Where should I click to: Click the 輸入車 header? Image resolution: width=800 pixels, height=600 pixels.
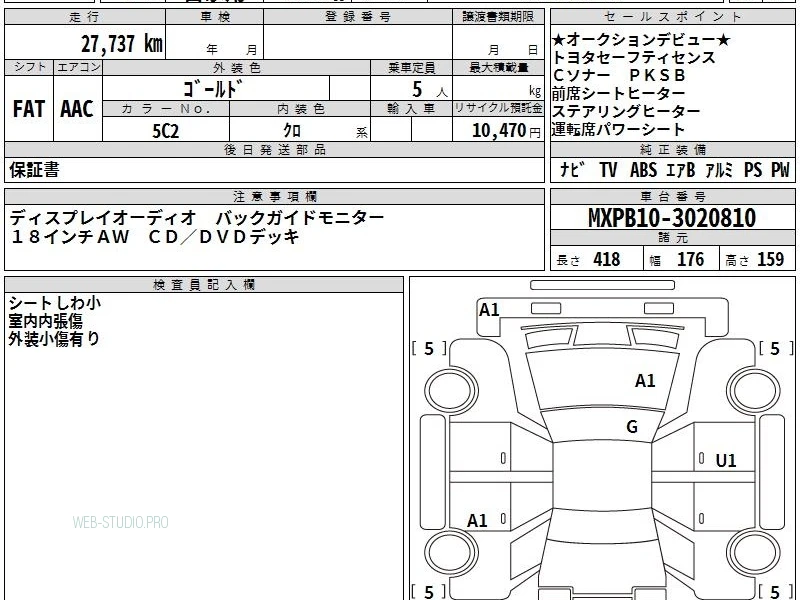pyautogui.click(x=411, y=109)
